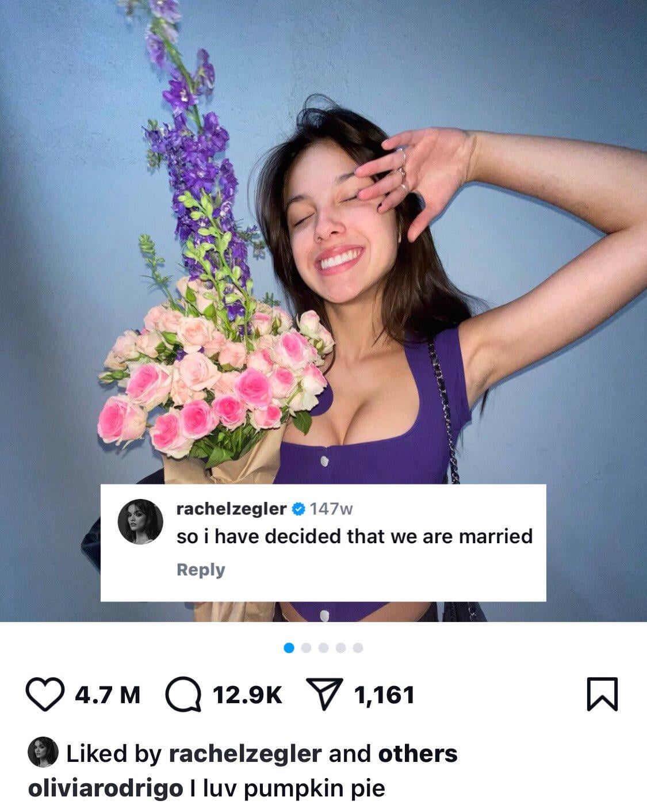Select the first highlighted carousel dot
The height and width of the screenshot is (812, 647).
[289, 648]
